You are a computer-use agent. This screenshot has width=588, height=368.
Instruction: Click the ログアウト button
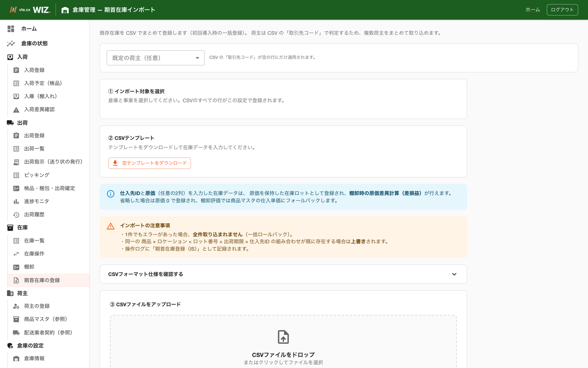coord(562,10)
